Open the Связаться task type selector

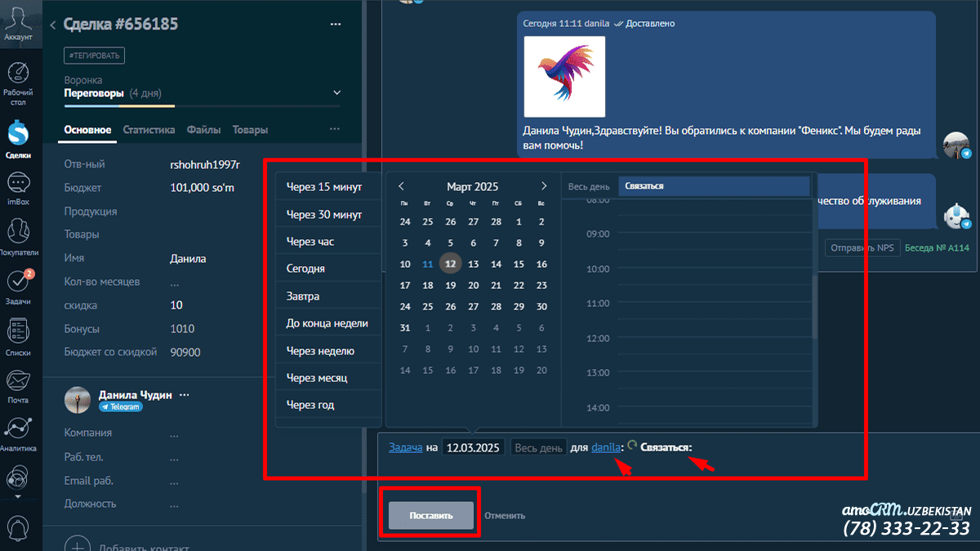pos(666,447)
